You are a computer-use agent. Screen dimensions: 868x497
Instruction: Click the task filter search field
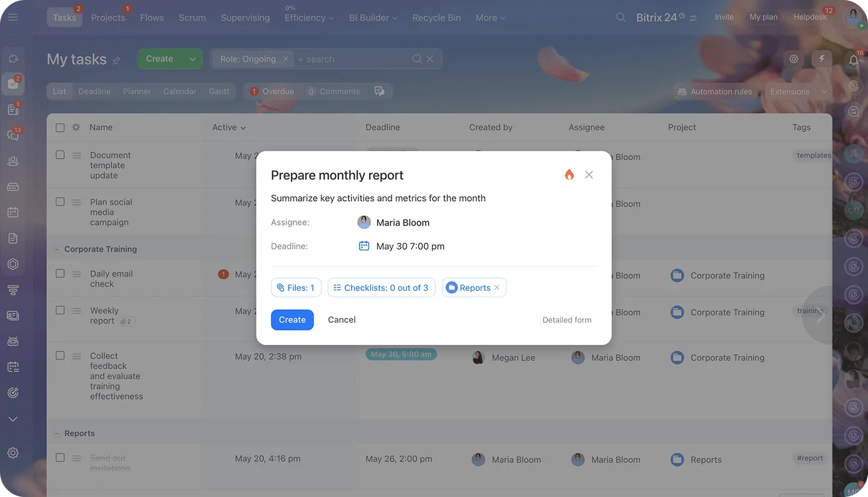tap(350, 59)
